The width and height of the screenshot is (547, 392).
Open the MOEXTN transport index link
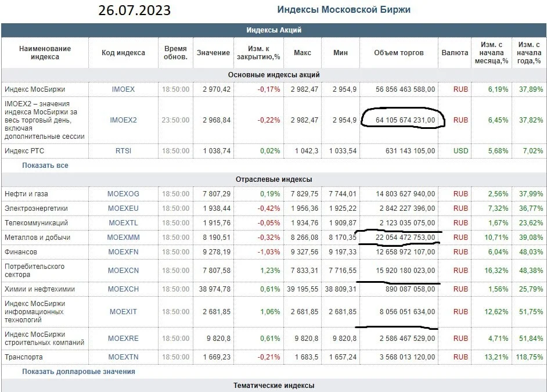click(x=123, y=357)
